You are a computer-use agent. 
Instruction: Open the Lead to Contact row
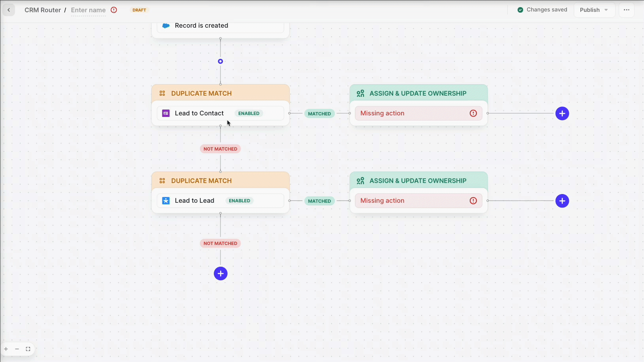(220, 113)
